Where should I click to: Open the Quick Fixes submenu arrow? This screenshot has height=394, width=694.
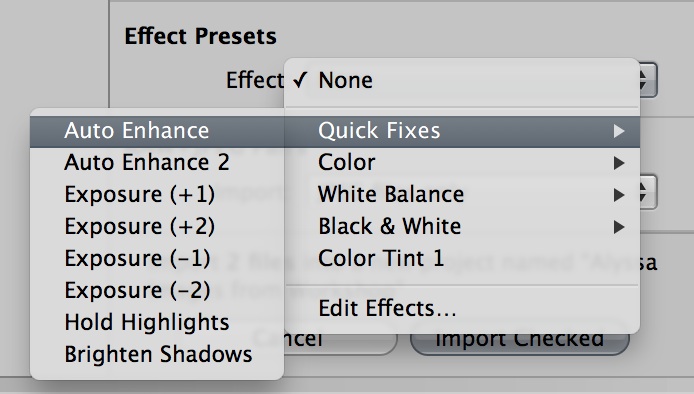pos(619,131)
